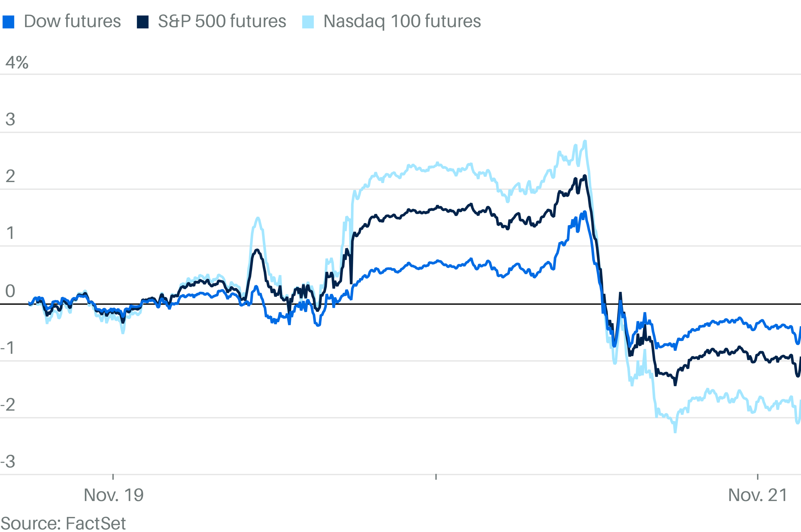The width and height of the screenshot is (801, 532).
Task: Click the 0 label on the y-axis
Action: 10,291
